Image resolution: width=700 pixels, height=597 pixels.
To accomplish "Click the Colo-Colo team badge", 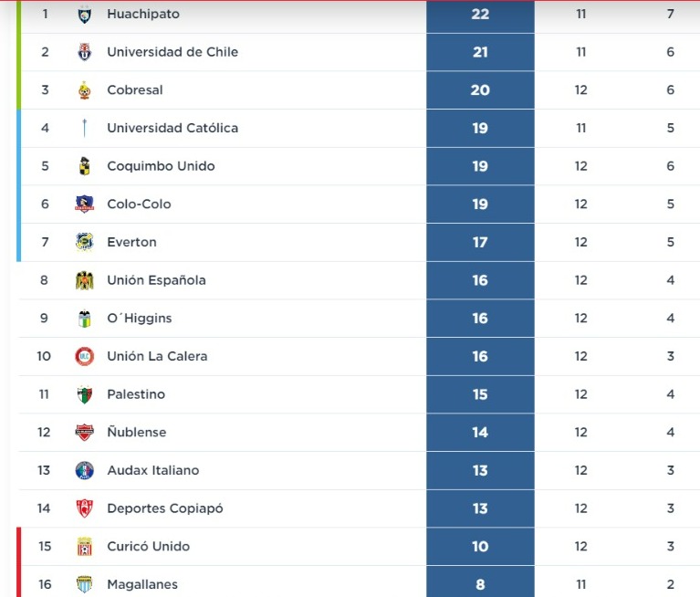I will (x=84, y=204).
